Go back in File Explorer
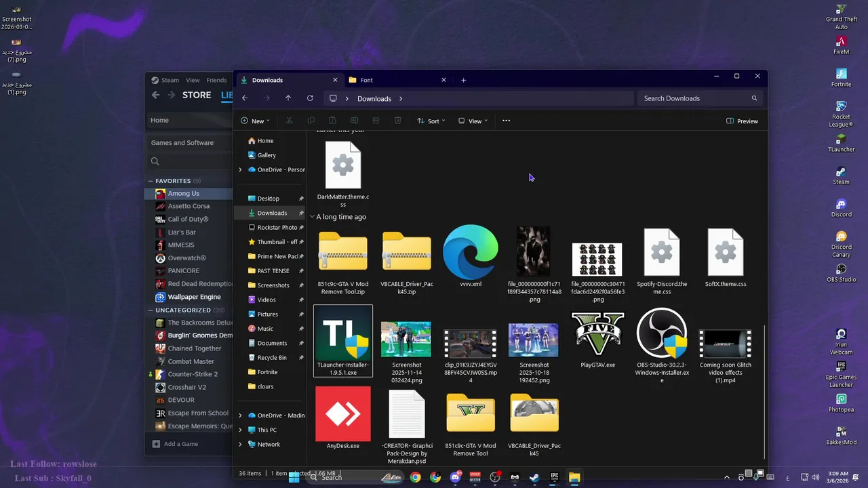Viewport: 868px width, 488px height. 245,98
